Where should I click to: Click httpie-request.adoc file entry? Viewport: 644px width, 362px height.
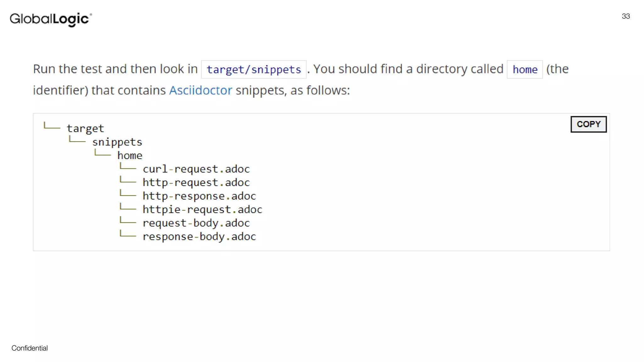pyautogui.click(x=203, y=210)
